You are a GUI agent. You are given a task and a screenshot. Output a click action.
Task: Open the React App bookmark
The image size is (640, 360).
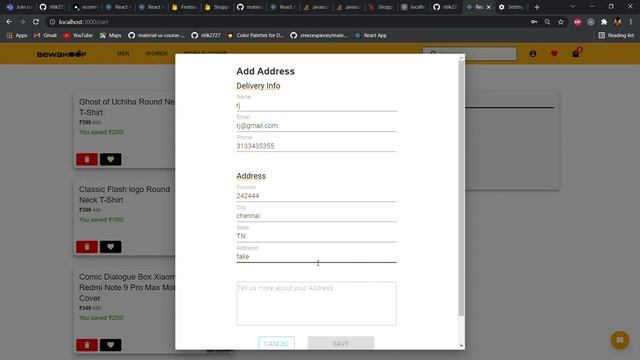(x=371, y=36)
